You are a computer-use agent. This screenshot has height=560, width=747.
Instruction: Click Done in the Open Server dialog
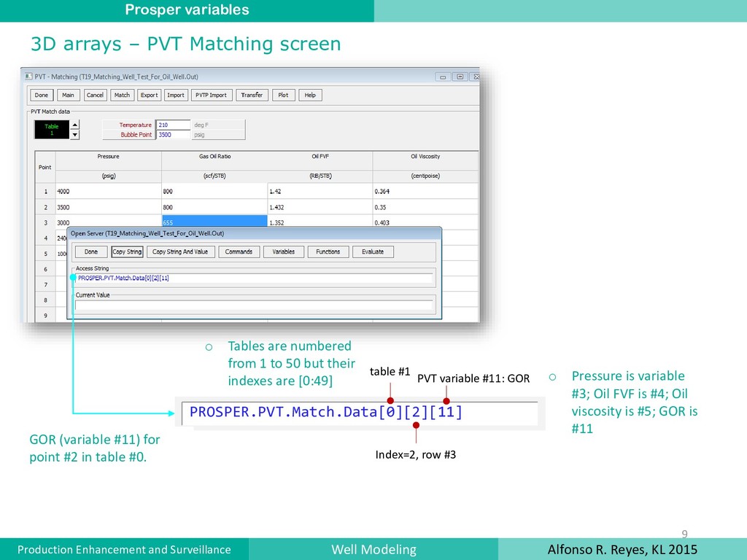click(91, 252)
